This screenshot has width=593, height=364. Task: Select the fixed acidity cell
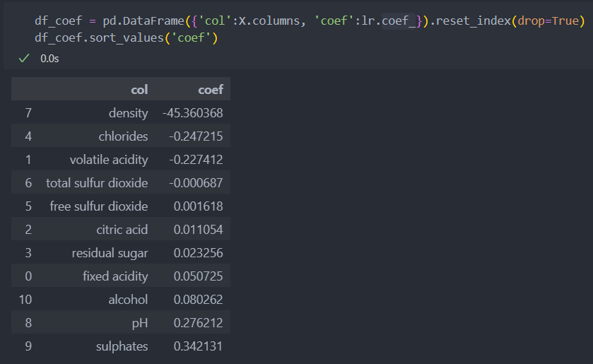coord(115,276)
